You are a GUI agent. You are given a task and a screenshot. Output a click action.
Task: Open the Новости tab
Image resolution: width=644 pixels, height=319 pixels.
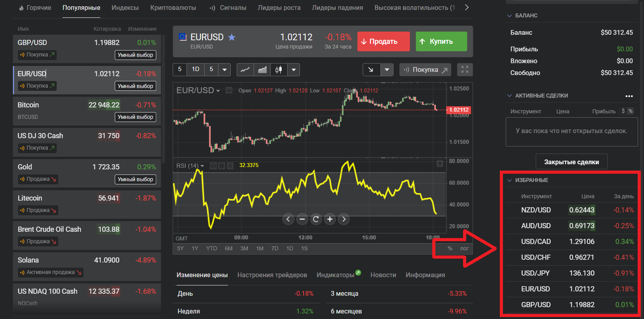(x=383, y=275)
